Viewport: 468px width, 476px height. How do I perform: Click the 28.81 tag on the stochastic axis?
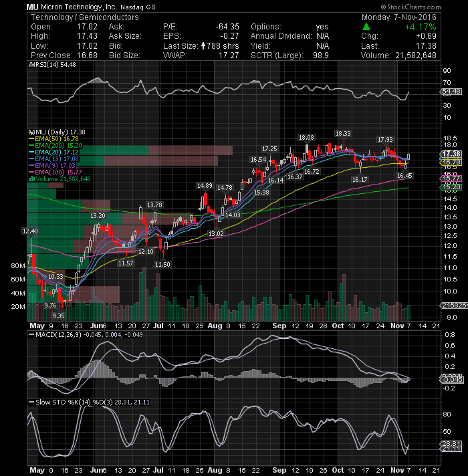click(x=451, y=443)
